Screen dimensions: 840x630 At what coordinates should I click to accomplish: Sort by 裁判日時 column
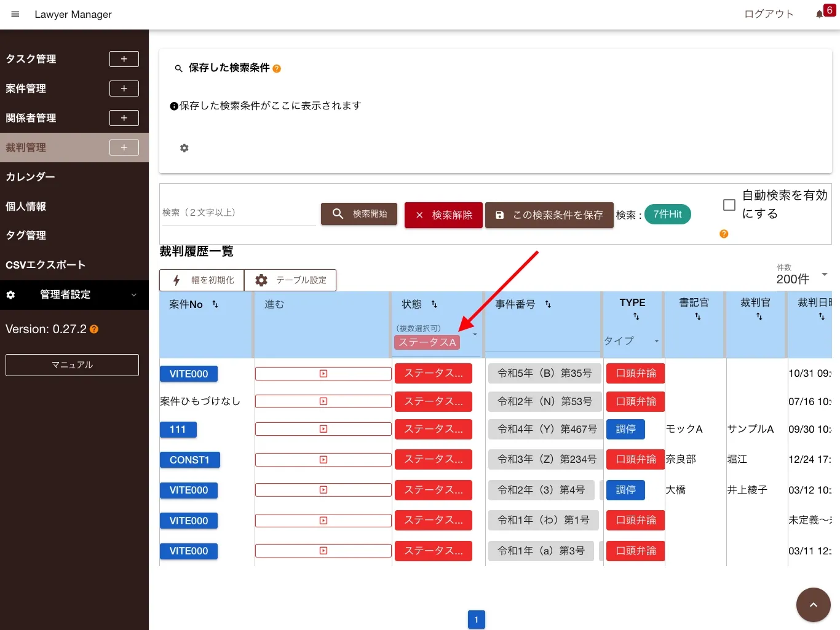click(822, 317)
